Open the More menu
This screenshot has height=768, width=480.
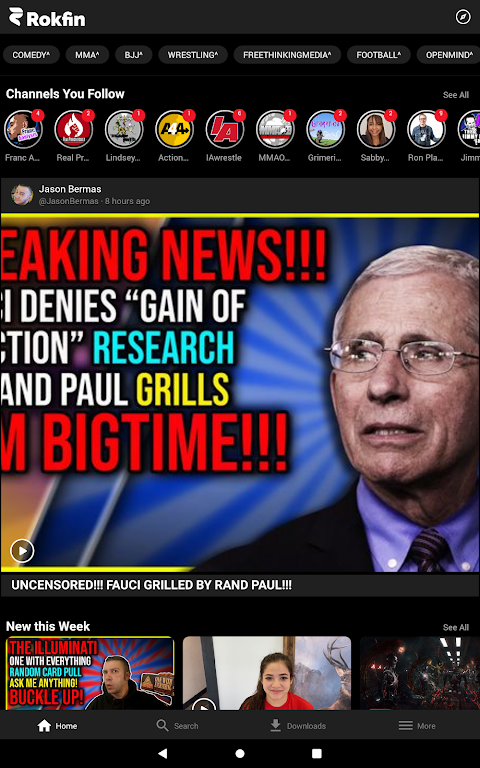(x=417, y=725)
